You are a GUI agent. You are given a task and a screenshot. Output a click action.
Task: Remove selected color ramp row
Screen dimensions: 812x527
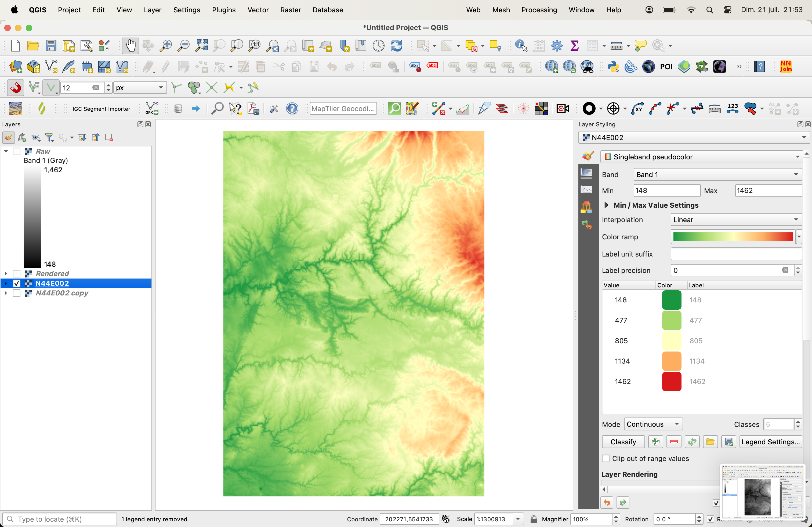pos(674,442)
